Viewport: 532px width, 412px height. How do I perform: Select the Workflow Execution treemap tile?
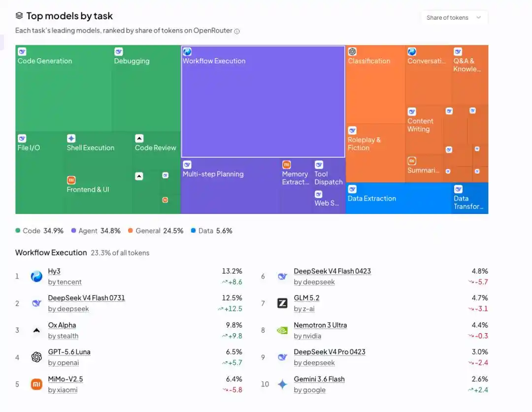(x=263, y=102)
